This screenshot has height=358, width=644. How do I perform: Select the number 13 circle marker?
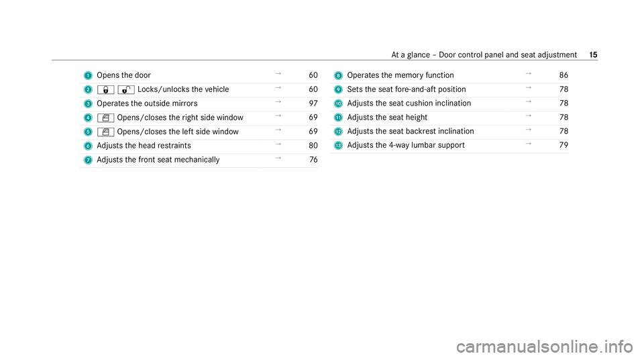[338, 146]
